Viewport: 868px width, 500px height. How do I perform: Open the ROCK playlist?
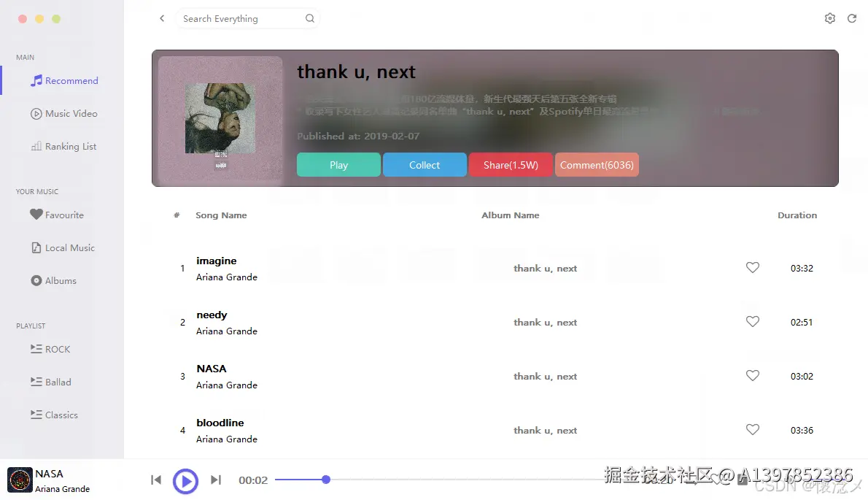(50, 350)
